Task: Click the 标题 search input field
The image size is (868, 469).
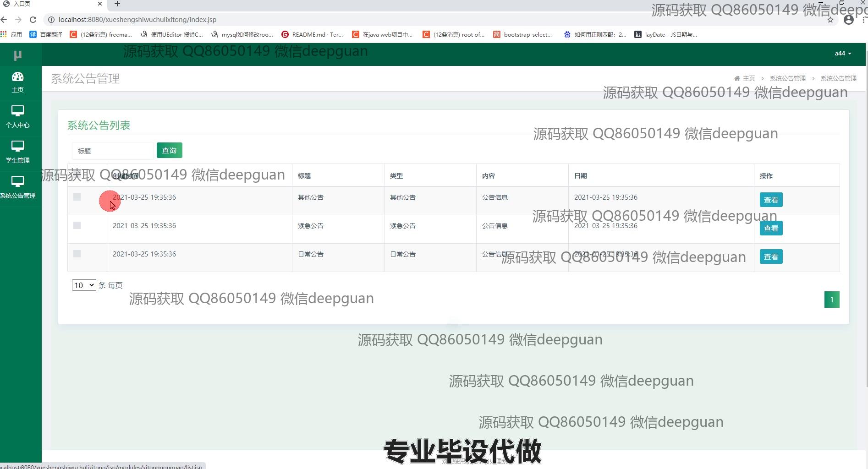Action: (x=112, y=151)
